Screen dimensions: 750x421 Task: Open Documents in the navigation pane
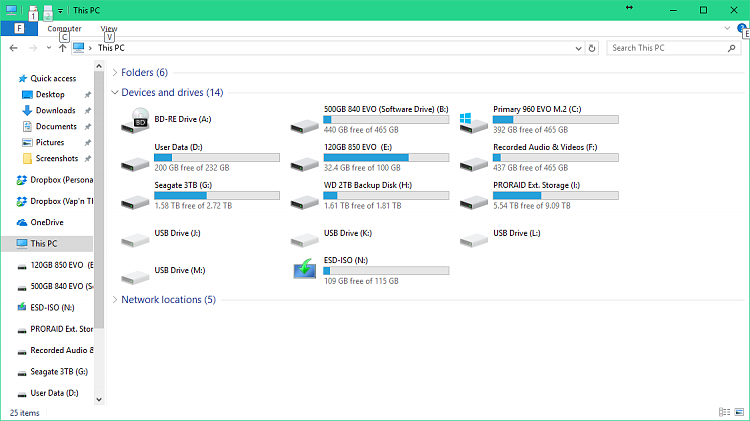point(56,126)
